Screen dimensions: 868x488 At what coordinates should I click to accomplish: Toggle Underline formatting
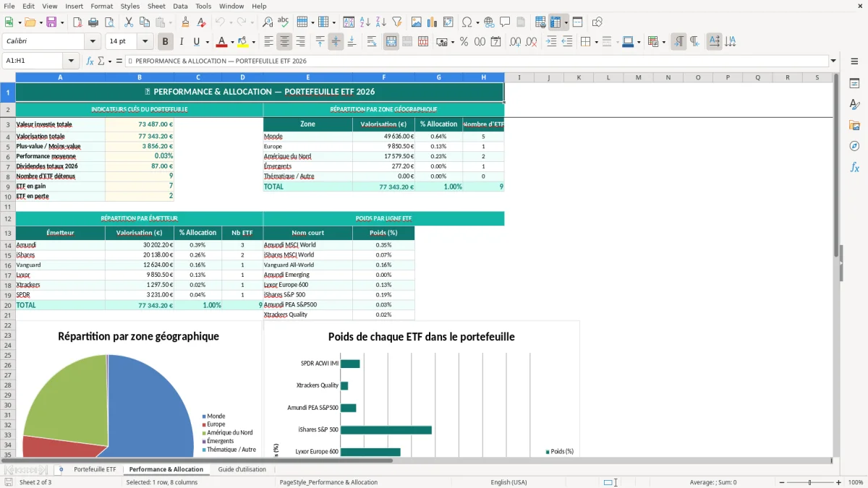(196, 42)
